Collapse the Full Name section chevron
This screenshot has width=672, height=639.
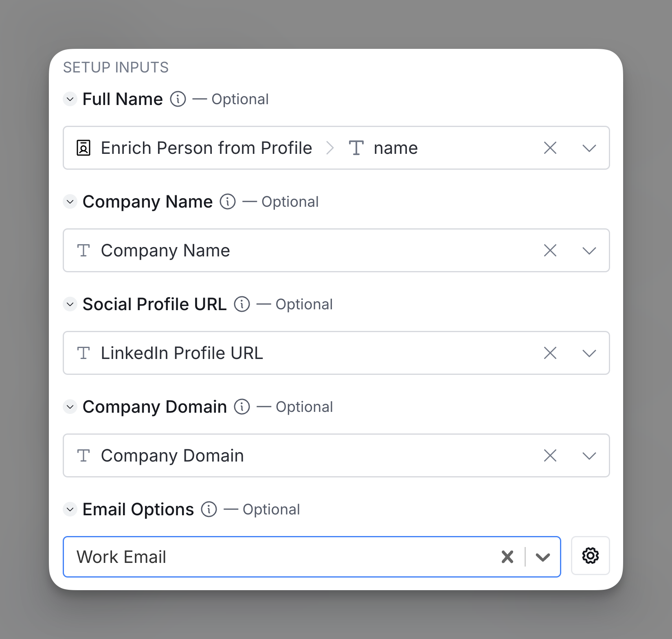(x=70, y=99)
